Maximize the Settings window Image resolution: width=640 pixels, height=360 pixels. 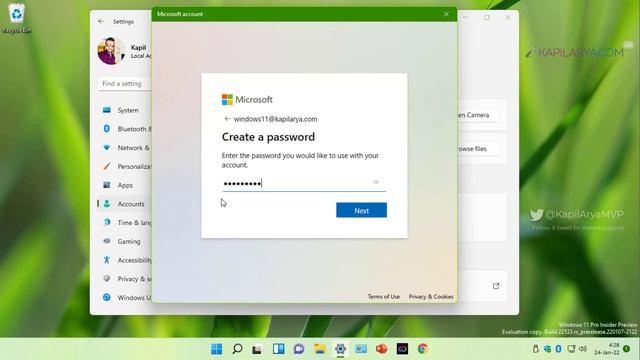point(487,18)
